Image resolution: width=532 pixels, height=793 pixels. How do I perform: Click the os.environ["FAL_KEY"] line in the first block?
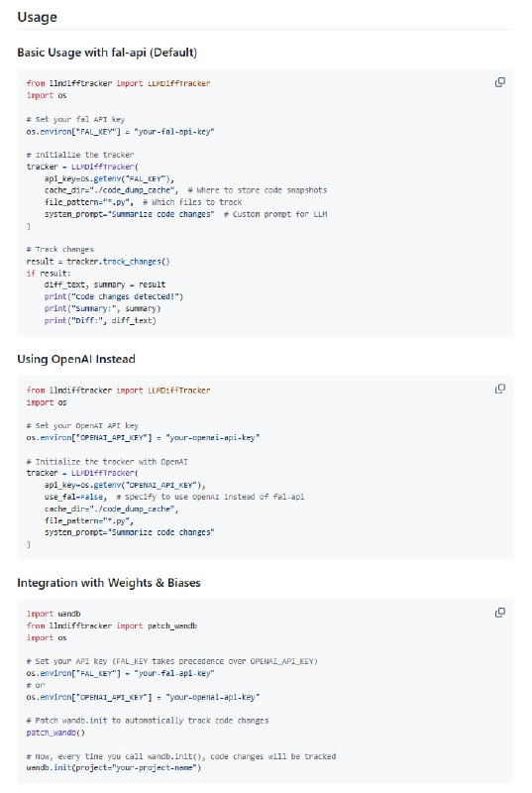120,132
